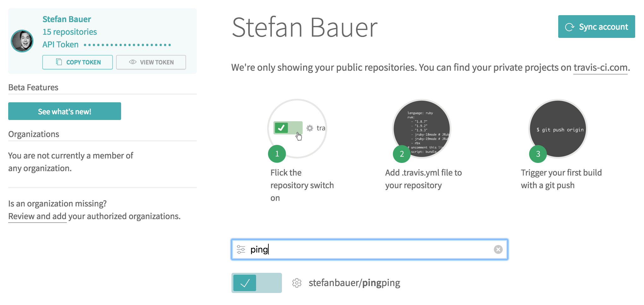Click the clipboard icon on Copy Token

(59, 62)
